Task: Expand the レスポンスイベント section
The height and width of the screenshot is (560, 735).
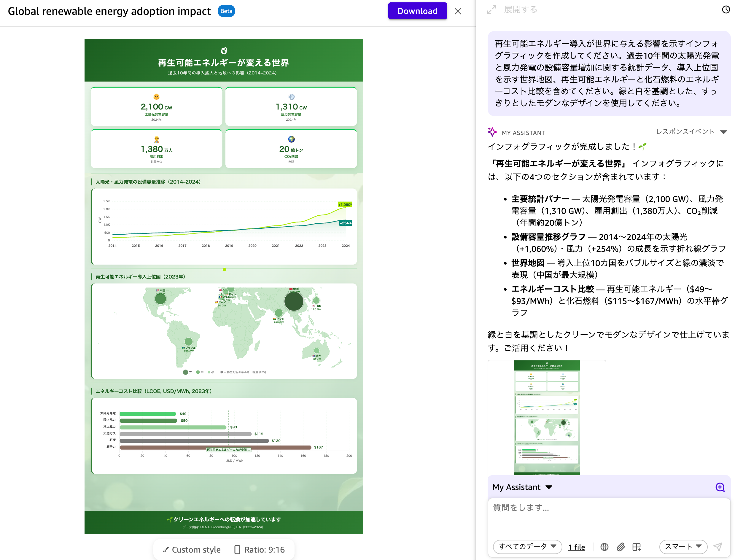Action: [691, 132]
